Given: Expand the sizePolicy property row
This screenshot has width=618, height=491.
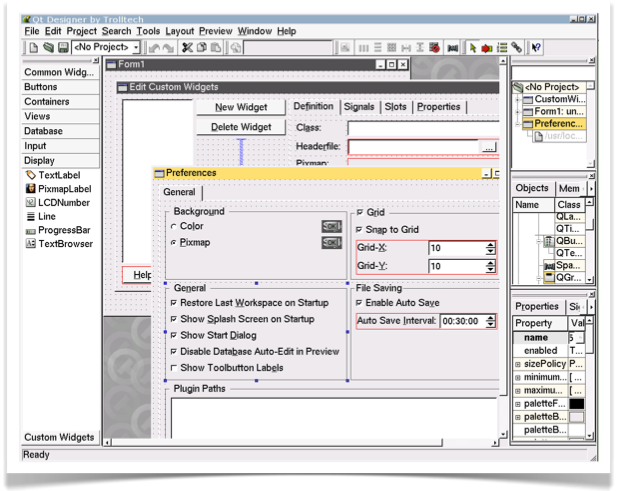Looking at the screenshot, I should (x=518, y=365).
